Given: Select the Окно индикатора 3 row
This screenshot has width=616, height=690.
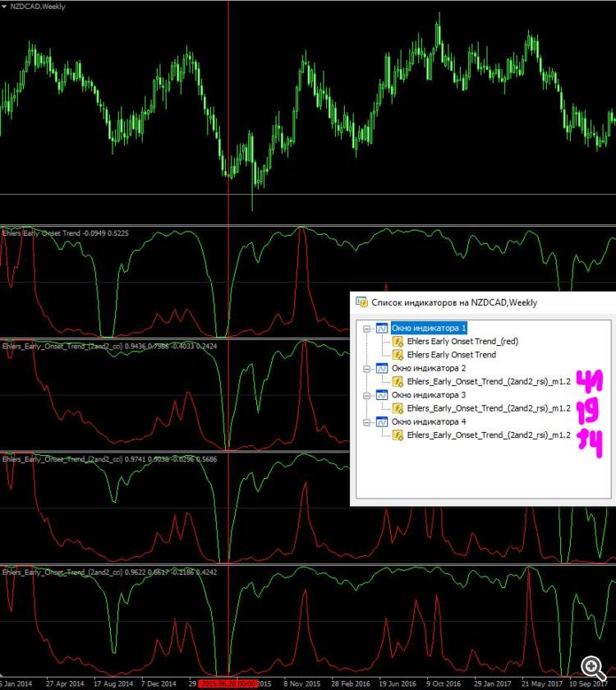Looking at the screenshot, I should point(429,395).
